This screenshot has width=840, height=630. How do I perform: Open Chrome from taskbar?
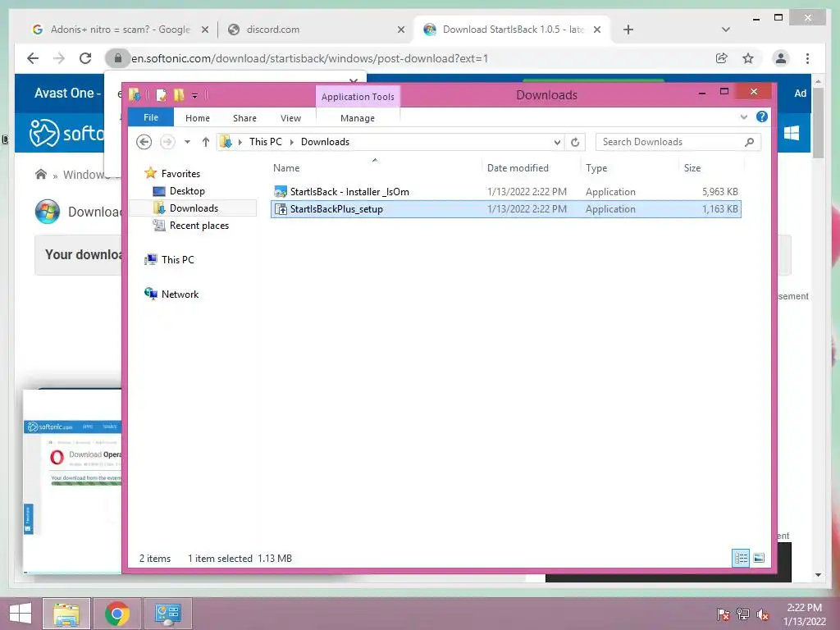coord(116,614)
